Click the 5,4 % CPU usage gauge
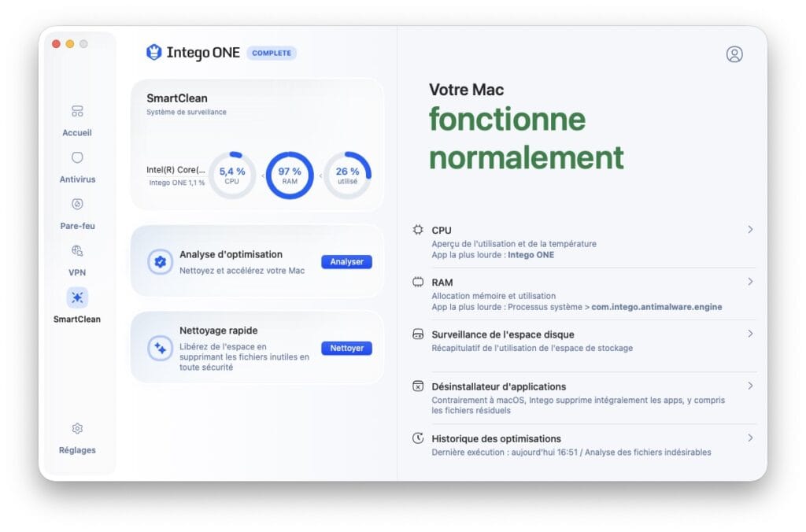Image resolution: width=806 pixels, height=532 pixels. (232, 175)
